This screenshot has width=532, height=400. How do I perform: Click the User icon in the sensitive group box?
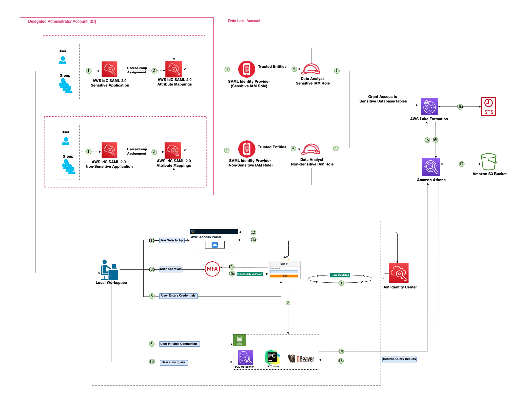point(62,60)
